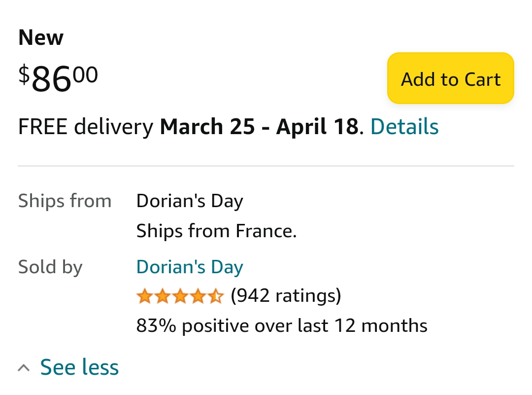
Task: Click the March 25 - April 18 delivery dates
Action: pyautogui.click(x=259, y=127)
